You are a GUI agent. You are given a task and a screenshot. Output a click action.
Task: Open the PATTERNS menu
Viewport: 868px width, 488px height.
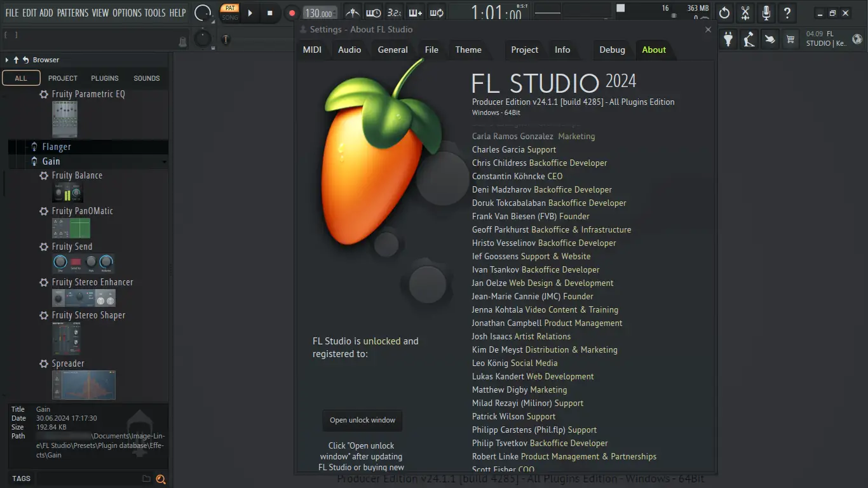pyautogui.click(x=73, y=13)
